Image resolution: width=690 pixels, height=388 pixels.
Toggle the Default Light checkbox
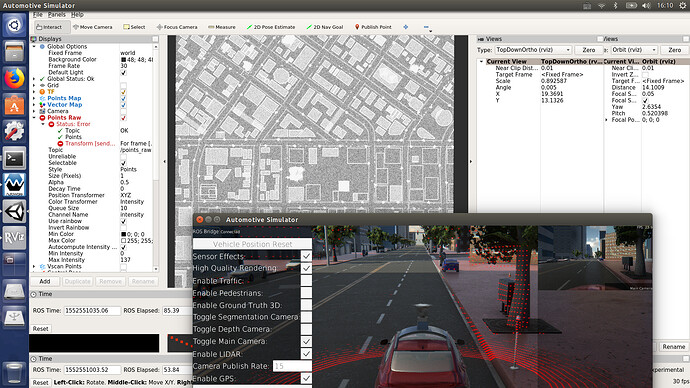pos(123,72)
